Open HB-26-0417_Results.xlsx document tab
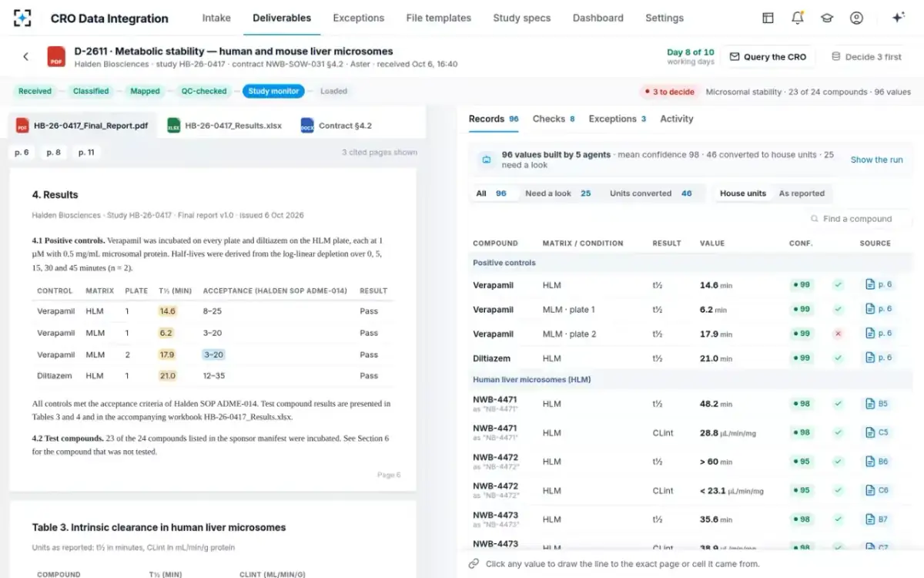The width and height of the screenshot is (924, 578). point(225,126)
